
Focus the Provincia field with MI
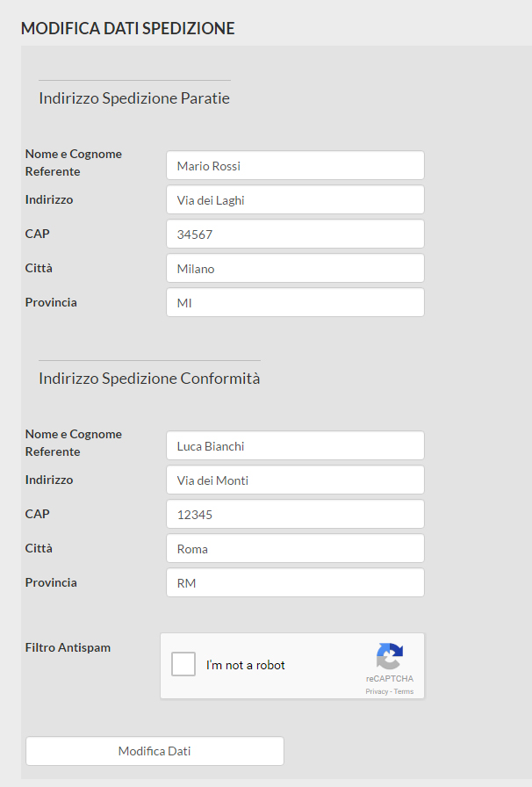294,302
